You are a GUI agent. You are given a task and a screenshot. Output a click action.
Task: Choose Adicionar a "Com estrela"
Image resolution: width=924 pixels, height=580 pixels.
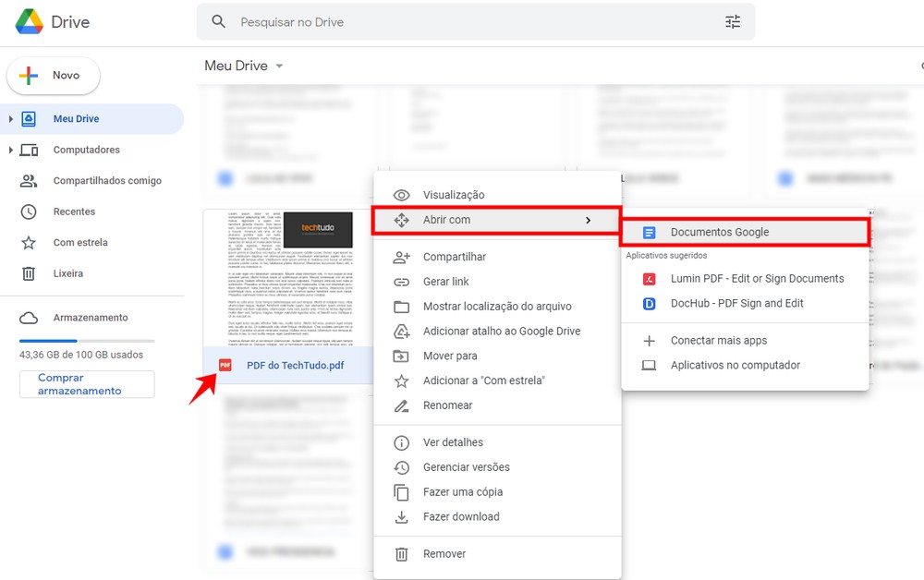(497, 381)
